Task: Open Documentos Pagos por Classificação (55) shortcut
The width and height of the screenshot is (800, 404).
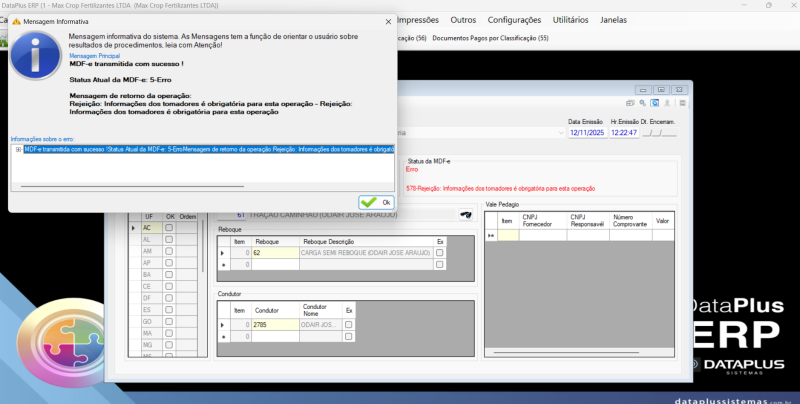Action: click(x=490, y=38)
